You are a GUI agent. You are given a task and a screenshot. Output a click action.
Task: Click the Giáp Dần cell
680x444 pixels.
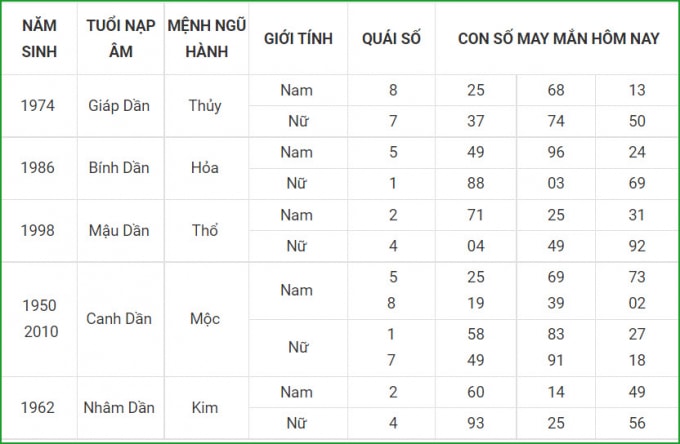119,105
